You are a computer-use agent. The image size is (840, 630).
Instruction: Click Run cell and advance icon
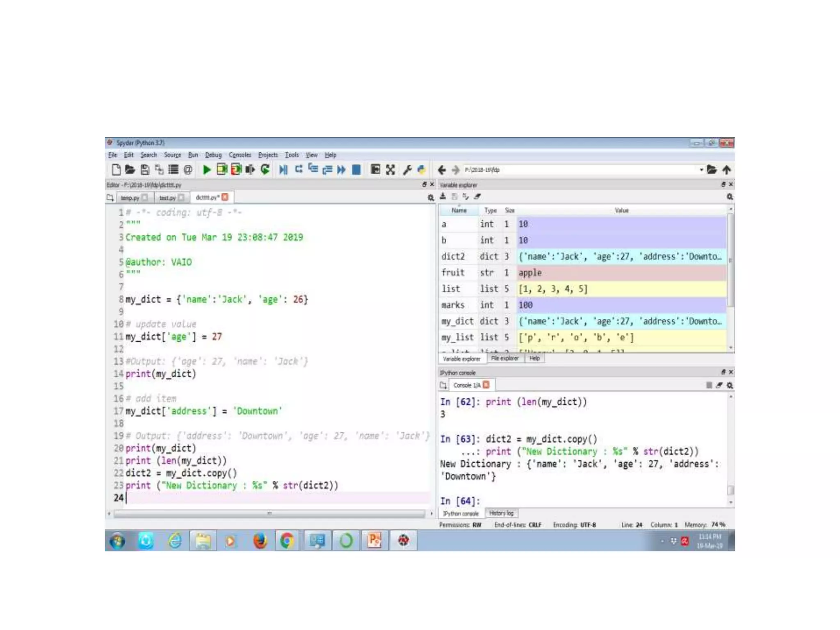click(x=236, y=169)
